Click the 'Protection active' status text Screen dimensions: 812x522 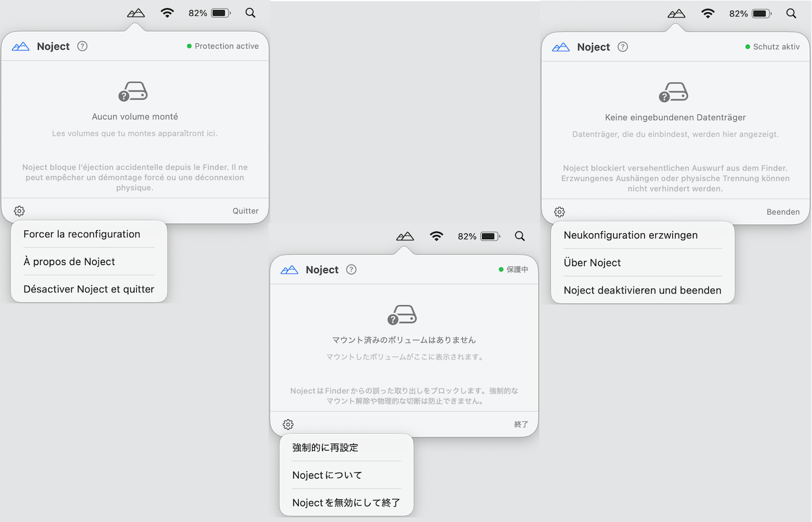(227, 46)
